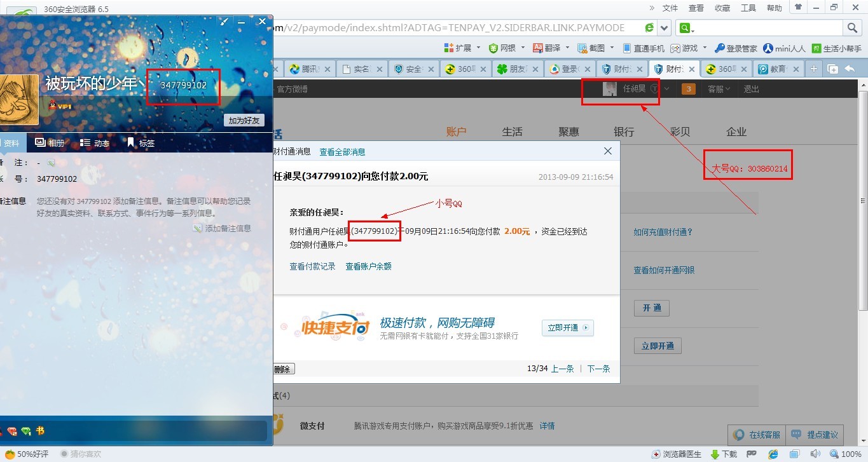
Task: Expand the 客服 dropdown menu
Action: (x=719, y=89)
